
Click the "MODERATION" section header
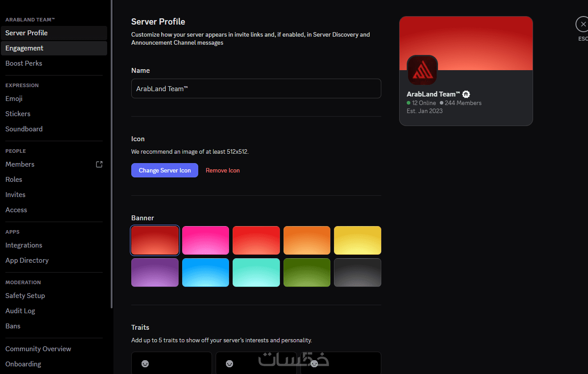coord(23,282)
